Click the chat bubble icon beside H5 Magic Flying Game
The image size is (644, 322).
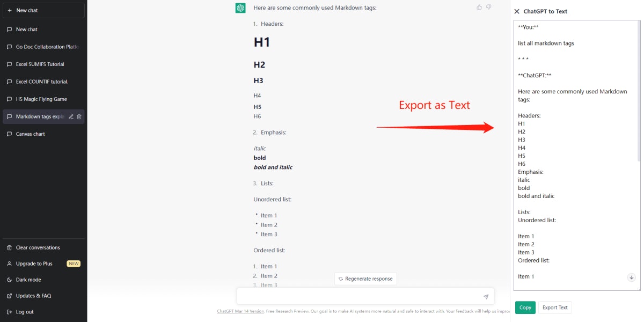9,99
